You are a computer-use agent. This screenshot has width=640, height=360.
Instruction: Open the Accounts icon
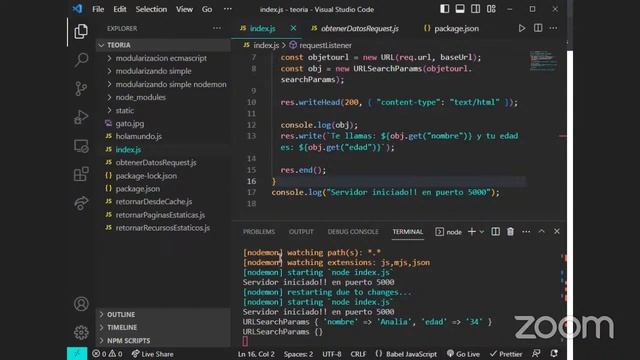[81, 304]
